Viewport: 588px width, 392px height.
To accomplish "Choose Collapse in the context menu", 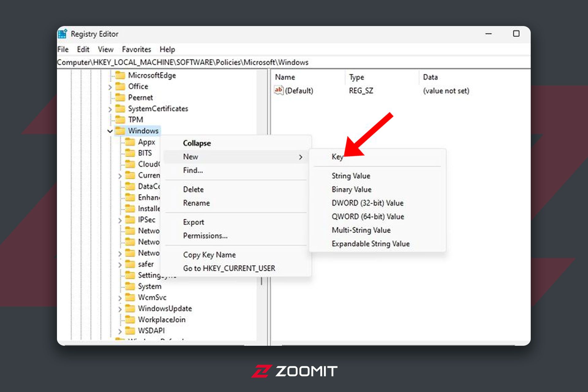I will pyautogui.click(x=236, y=143).
